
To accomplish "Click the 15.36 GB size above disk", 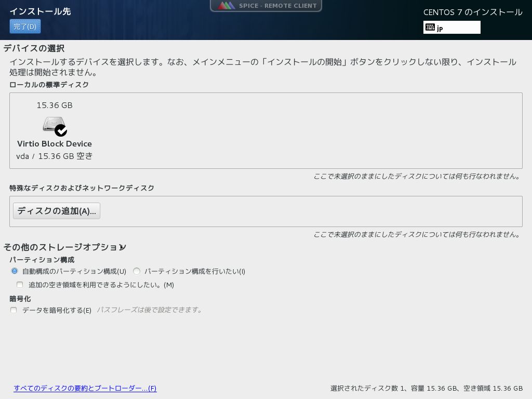I will click(55, 105).
